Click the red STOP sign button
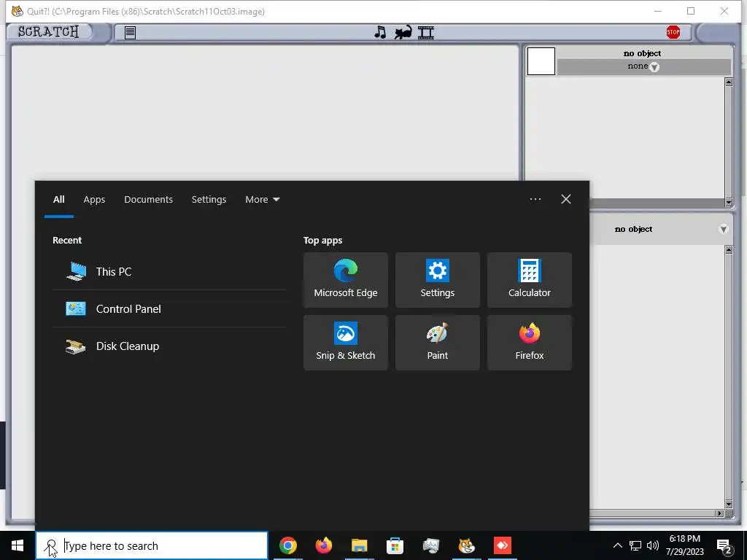Screen dimensions: 747x560 click(673, 32)
